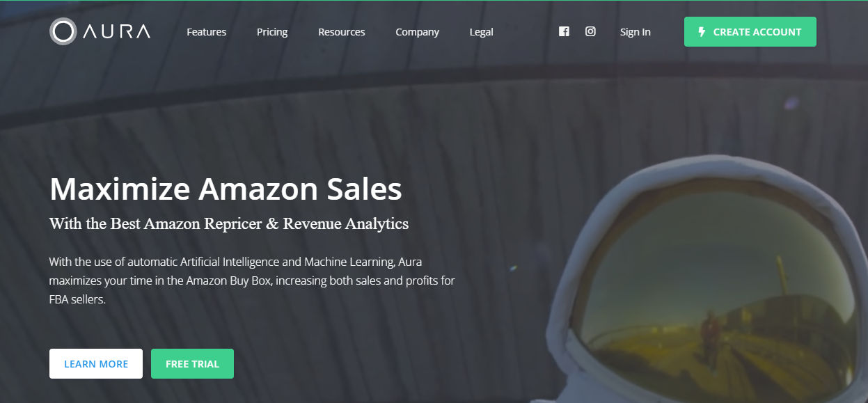
Task: Click the AURA wordmark text
Action: (116, 31)
